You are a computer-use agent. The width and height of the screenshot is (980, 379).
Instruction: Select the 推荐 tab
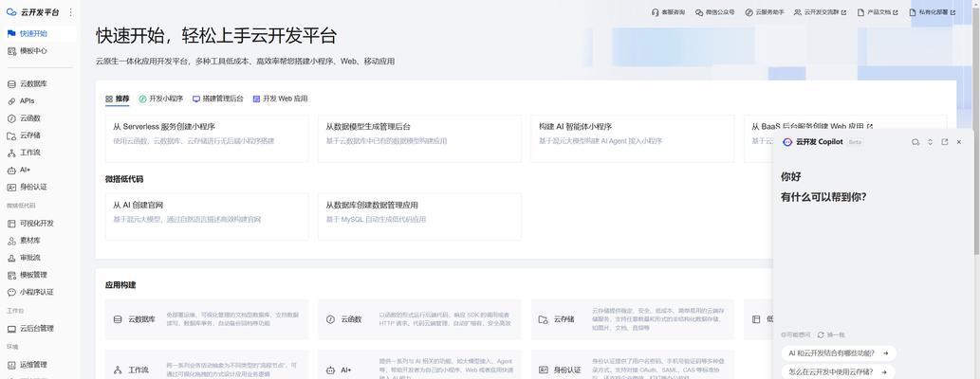pos(118,99)
